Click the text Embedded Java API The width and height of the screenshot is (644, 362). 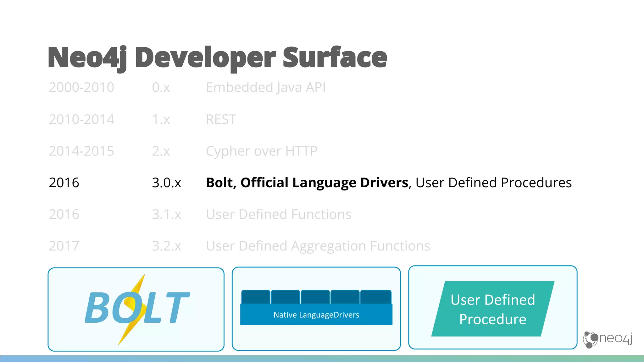tap(266, 88)
